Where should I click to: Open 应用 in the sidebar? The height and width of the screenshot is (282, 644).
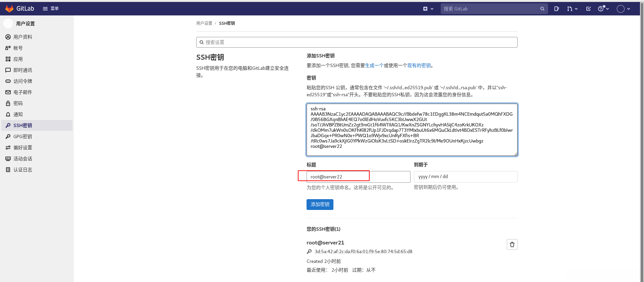37,59
